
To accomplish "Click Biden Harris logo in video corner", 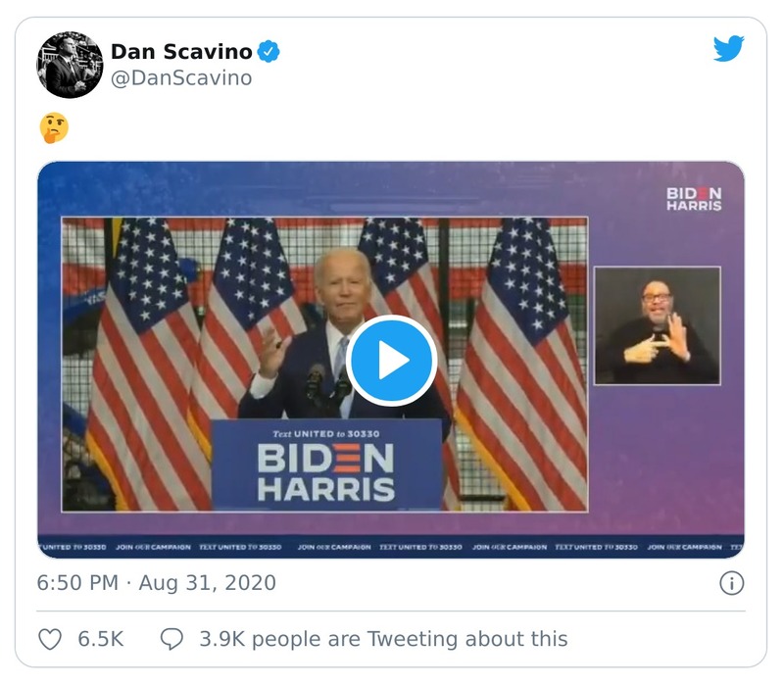I will (x=694, y=199).
